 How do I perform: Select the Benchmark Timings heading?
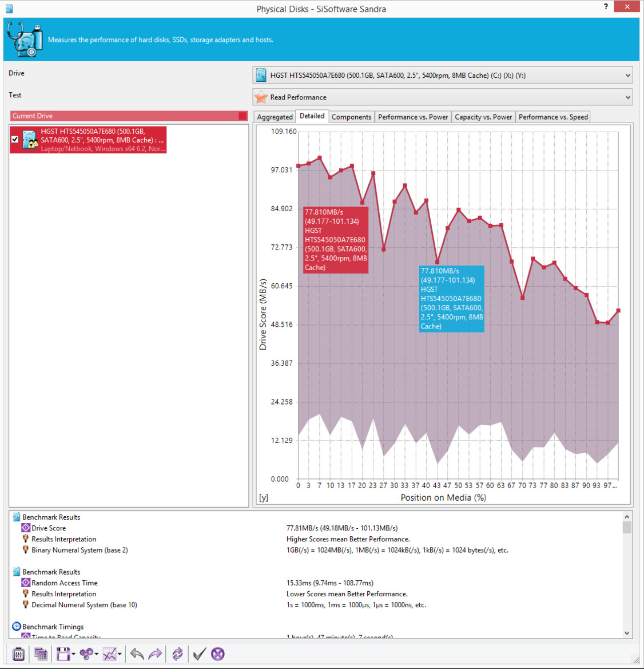[x=53, y=627]
